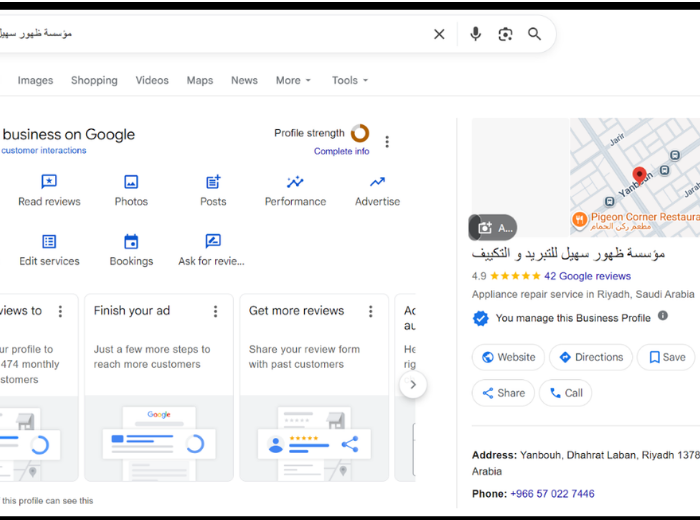The image size is (700, 520).
Task: Start voice search with the microphone icon
Action: pos(475,34)
